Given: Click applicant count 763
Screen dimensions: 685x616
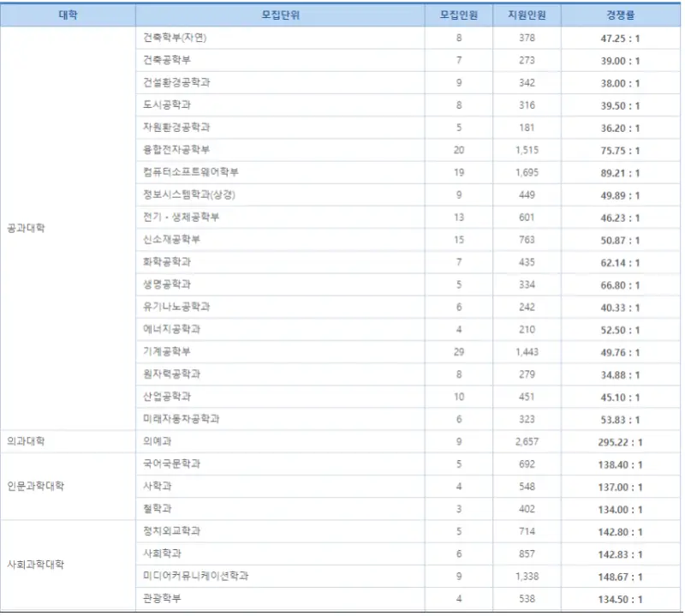Looking at the screenshot, I should click(x=527, y=240).
